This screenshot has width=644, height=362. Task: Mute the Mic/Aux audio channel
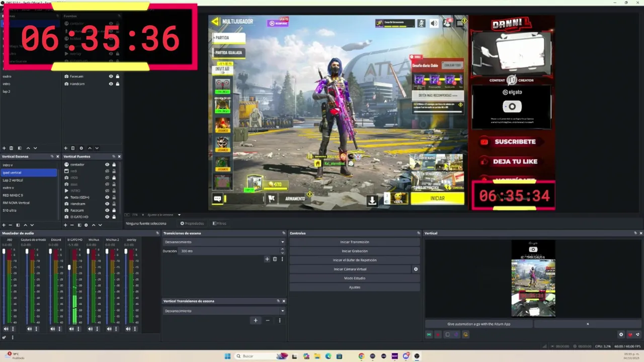90,329
